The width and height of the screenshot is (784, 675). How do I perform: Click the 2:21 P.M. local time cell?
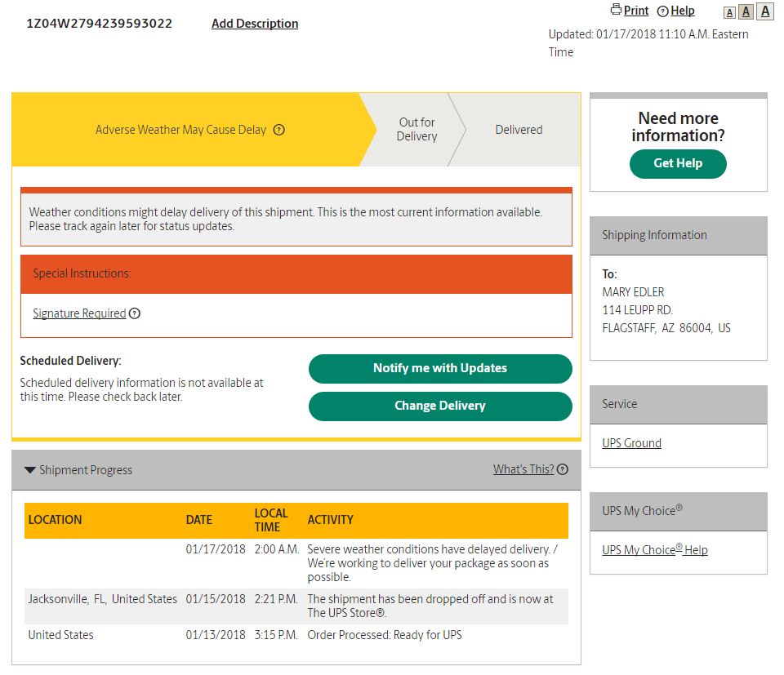(x=276, y=599)
